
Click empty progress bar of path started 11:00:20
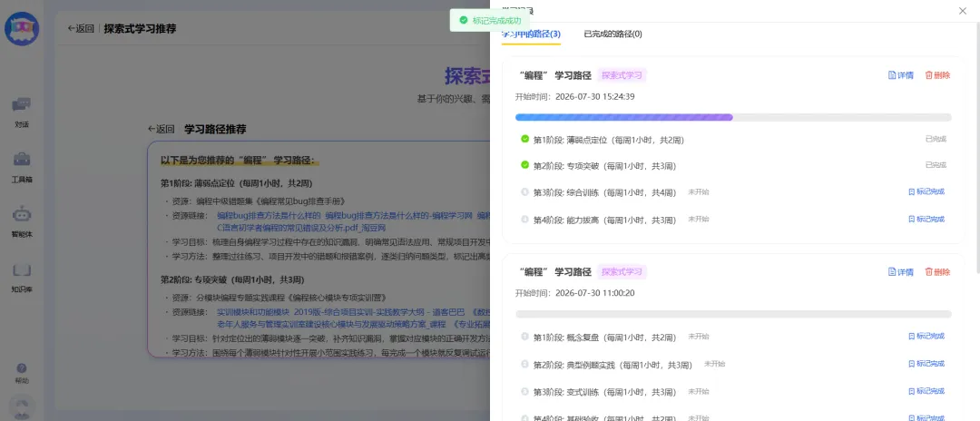[733, 314]
